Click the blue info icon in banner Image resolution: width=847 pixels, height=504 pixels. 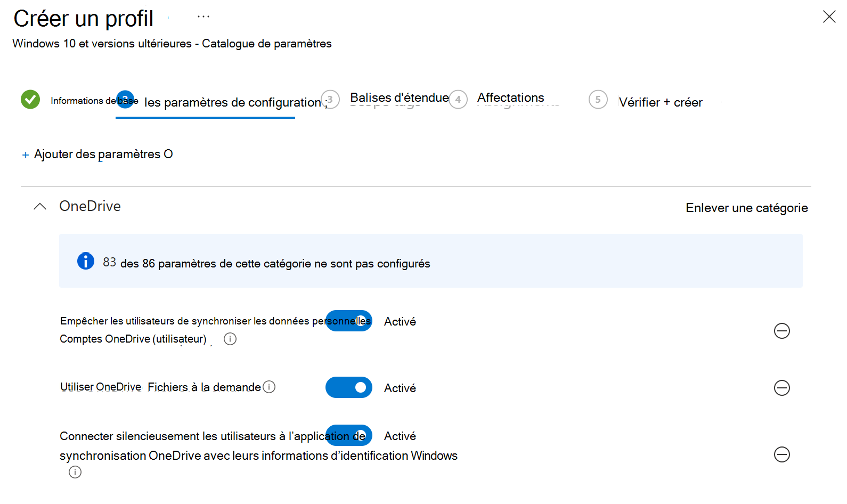[86, 261]
